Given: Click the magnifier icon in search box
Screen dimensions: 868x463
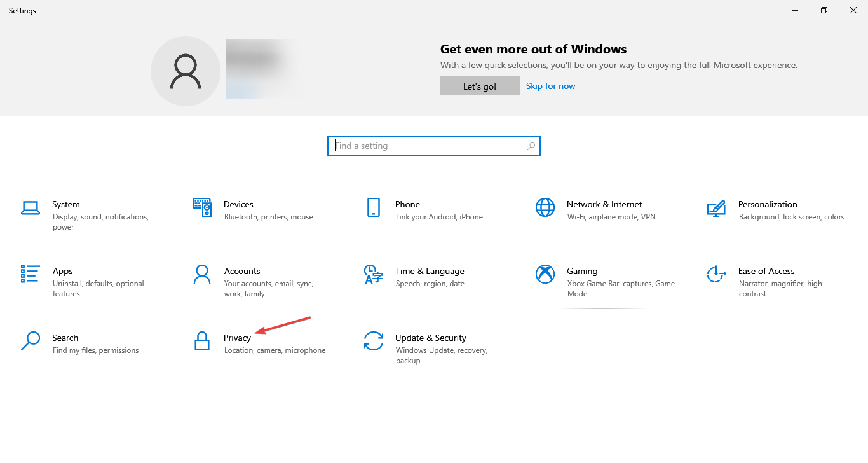Looking at the screenshot, I should coord(531,146).
